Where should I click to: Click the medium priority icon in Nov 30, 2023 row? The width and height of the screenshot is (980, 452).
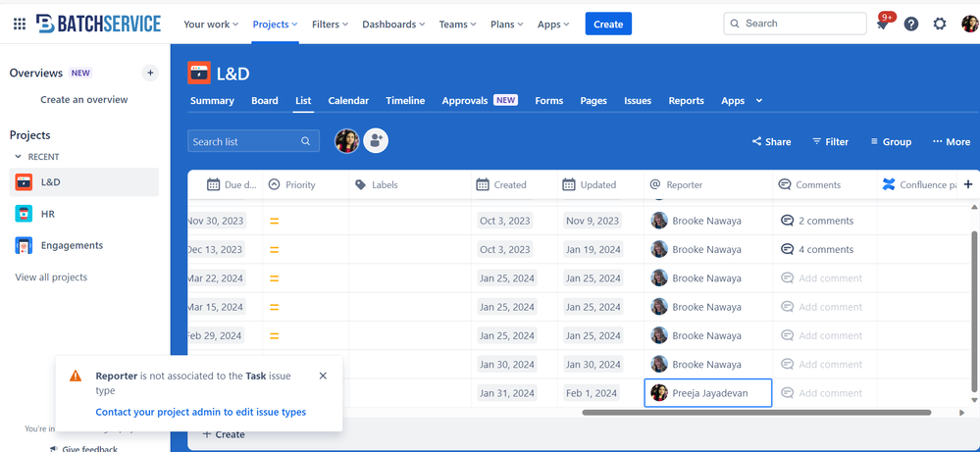pyautogui.click(x=274, y=221)
